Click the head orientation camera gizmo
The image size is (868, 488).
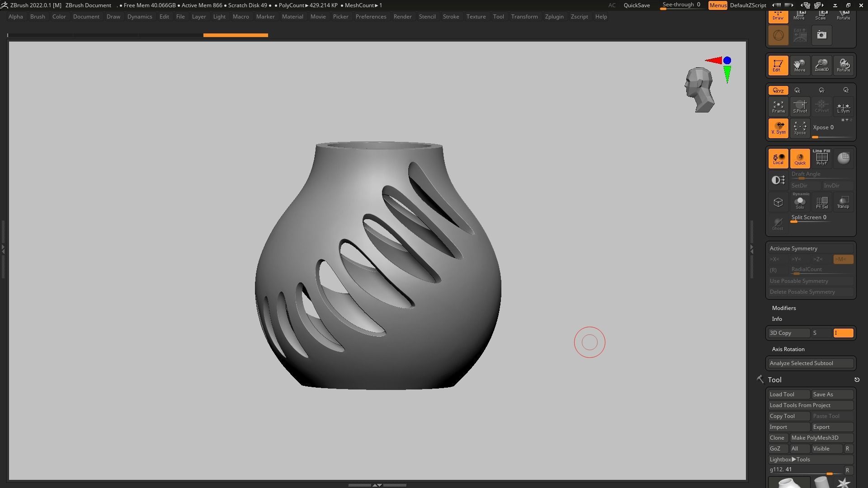coord(700,90)
